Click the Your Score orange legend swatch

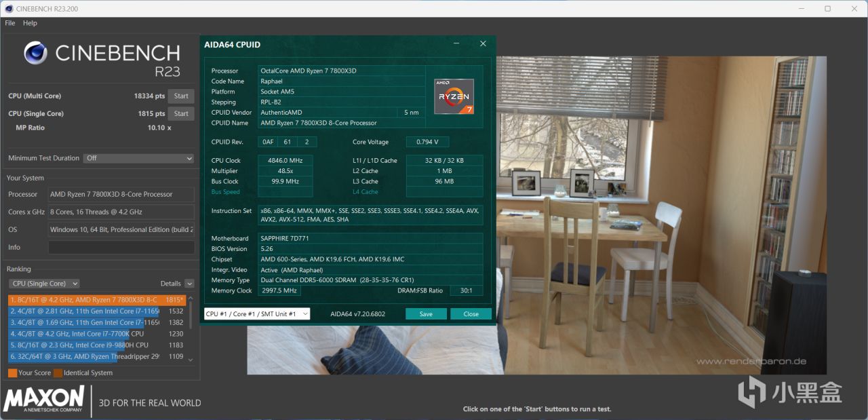(x=12, y=373)
